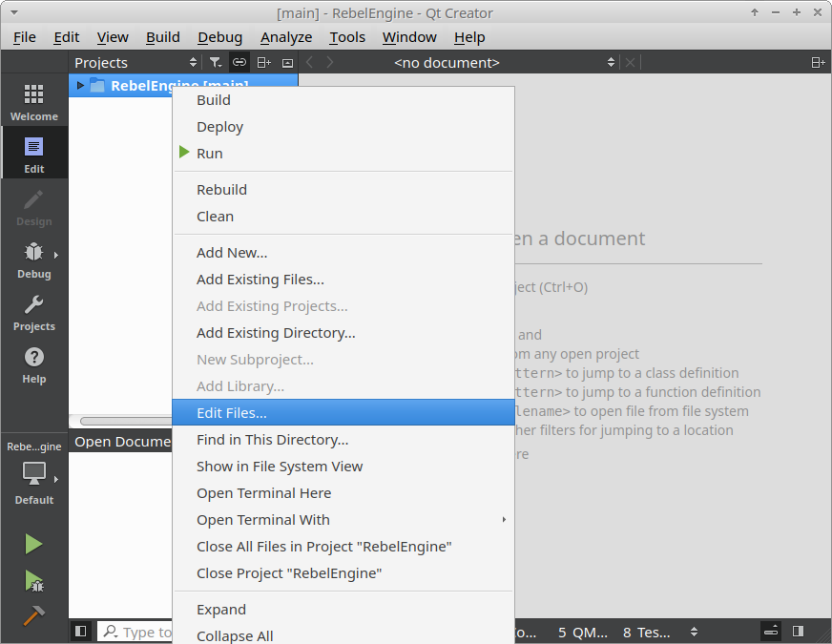Open the Design mode
This screenshot has height=644, width=832.
tap(34, 207)
